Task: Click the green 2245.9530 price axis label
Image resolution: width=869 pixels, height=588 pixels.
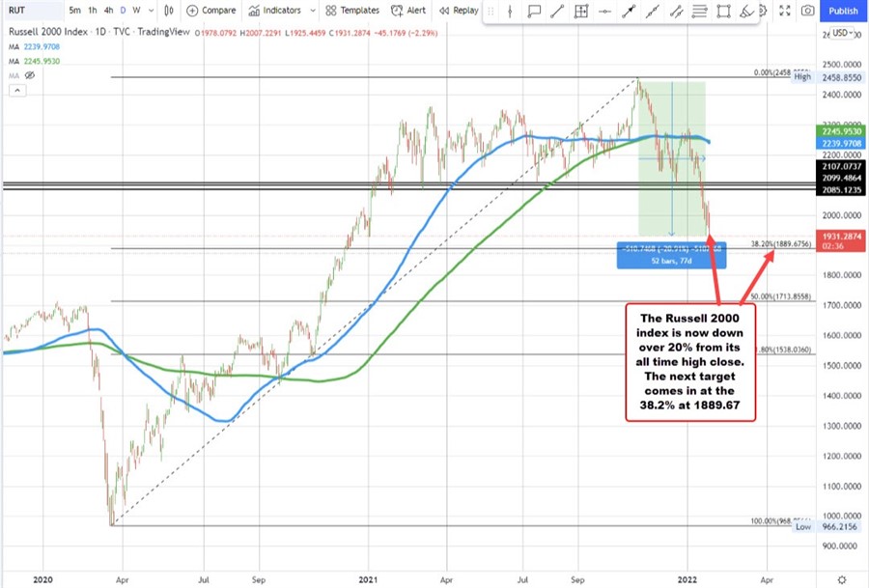Action: pyautogui.click(x=841, y=131)
